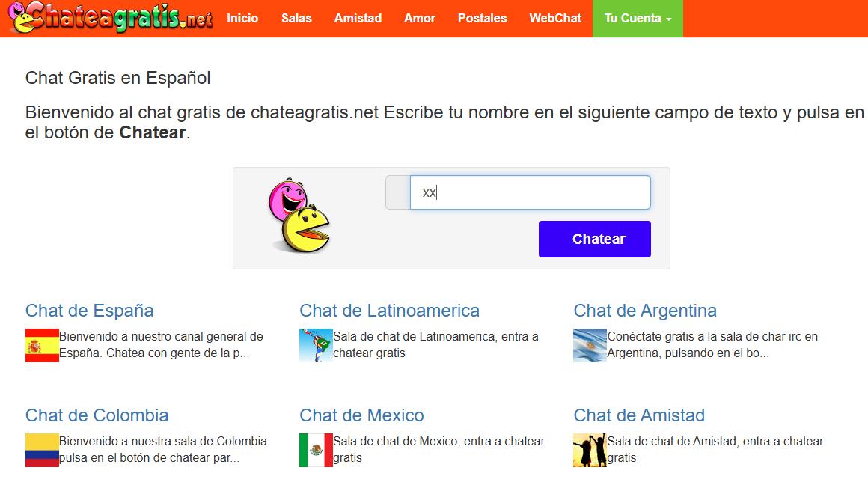
Task: Click the 'Chat Gratis en Español' heading
Action: click(118, 78)
